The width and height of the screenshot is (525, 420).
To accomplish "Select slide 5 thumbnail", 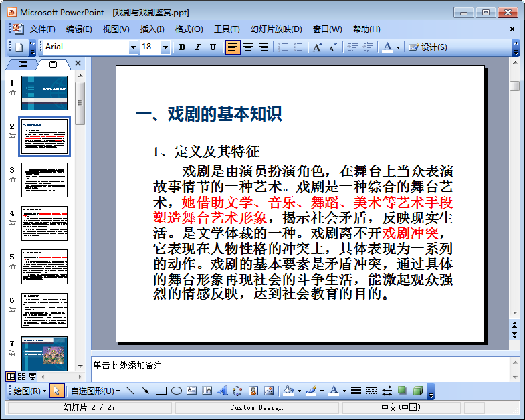I will point(44,266).
